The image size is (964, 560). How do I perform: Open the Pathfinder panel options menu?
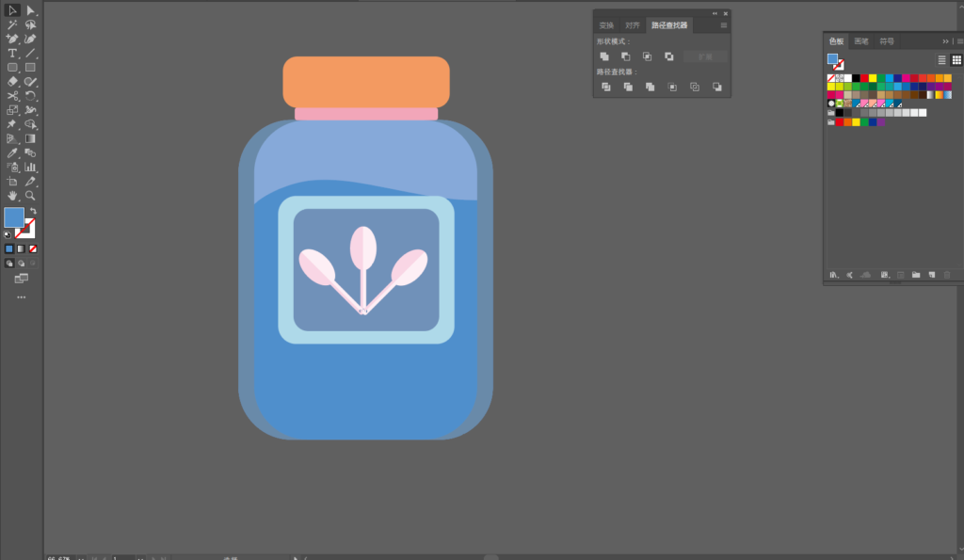pos(723,25)
